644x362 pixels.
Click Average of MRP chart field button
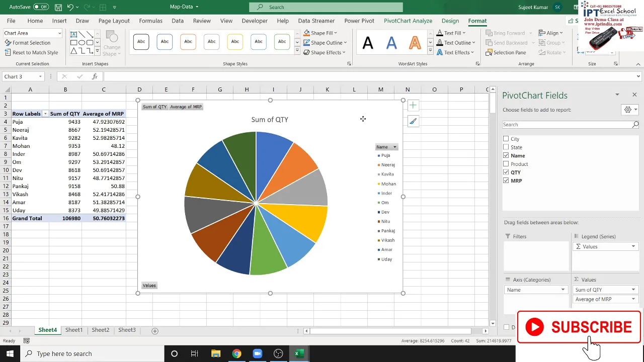pos(186,107)
